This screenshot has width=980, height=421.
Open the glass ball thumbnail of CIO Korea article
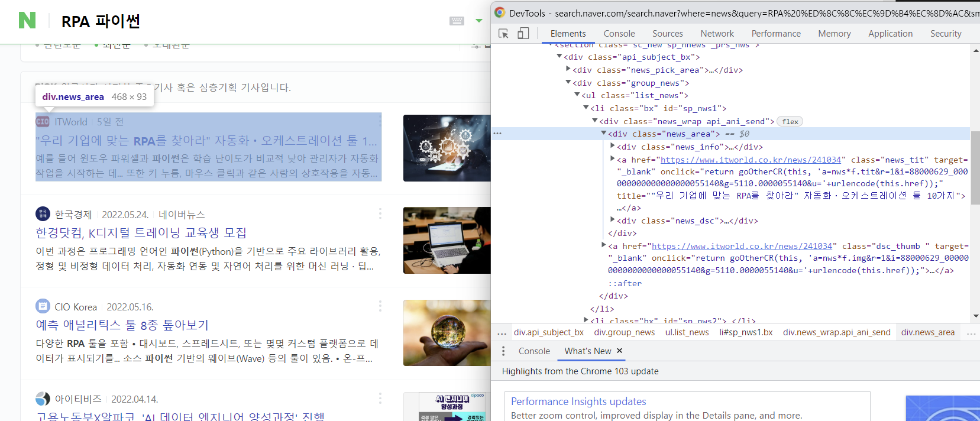click(447, 333)
